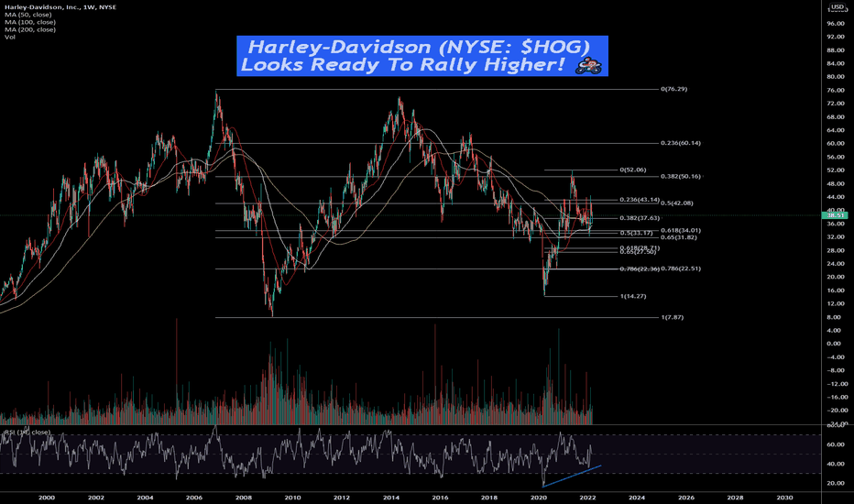Click the 2012 year label on time axis
The height and width of the screenshot is (504, 854).
pyautogui.click(x=342, y=498)
